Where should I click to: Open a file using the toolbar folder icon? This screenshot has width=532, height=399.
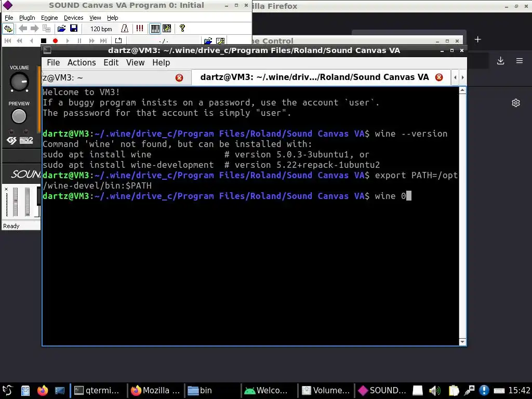61,29
